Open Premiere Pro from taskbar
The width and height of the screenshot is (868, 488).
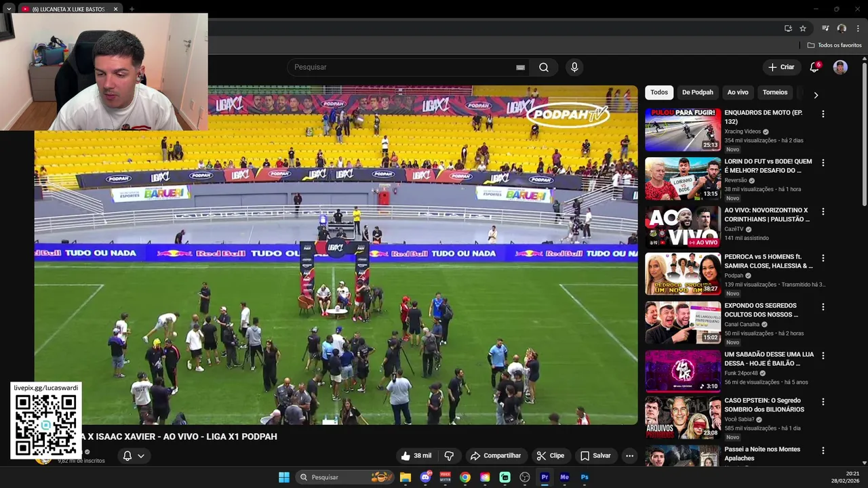545,477
